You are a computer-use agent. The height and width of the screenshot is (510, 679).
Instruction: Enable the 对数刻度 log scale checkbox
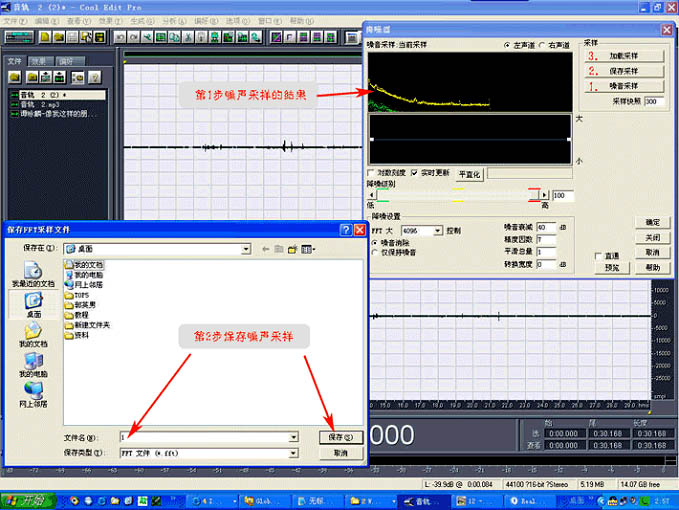371,173
